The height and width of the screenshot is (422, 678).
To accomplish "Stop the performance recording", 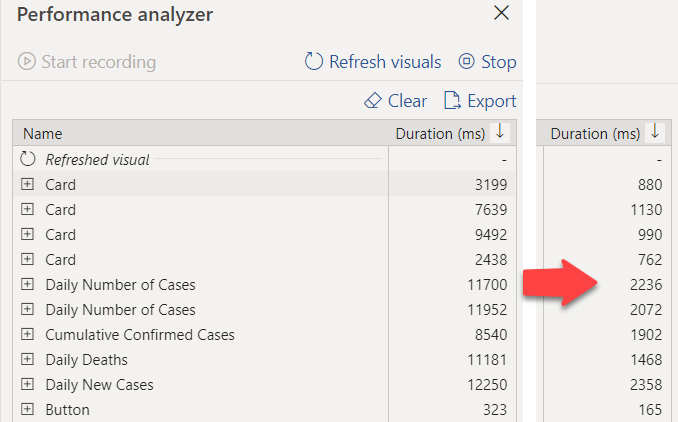I will click(487, 61).
